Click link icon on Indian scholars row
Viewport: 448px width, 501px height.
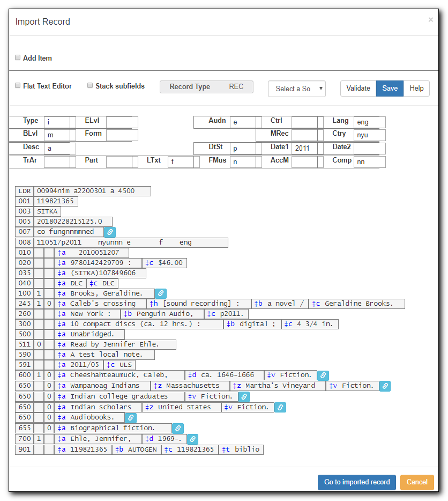point(280,407)
